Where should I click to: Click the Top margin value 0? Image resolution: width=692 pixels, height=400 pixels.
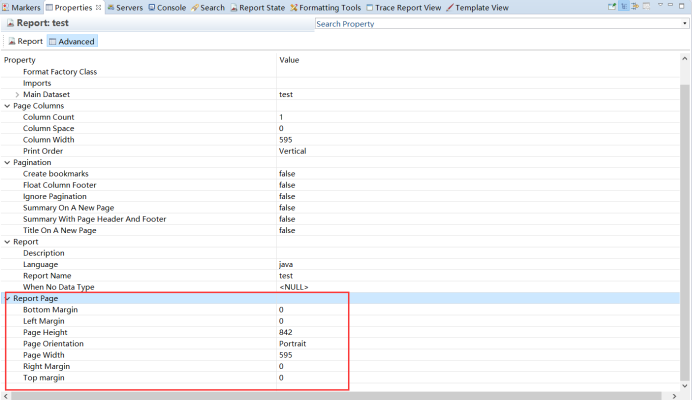[281, 377]
